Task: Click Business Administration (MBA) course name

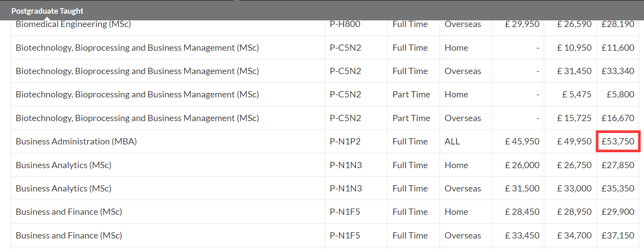Action: [76, 141]
